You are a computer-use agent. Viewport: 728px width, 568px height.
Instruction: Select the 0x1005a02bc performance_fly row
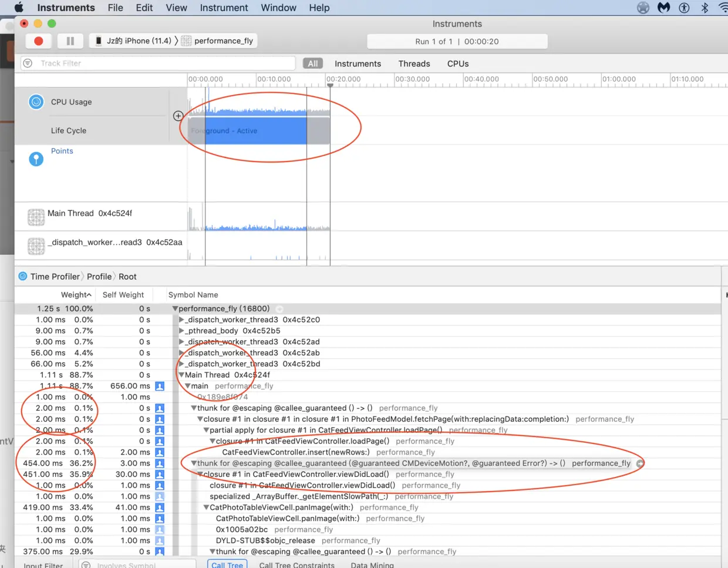click(x=368, y=529)
